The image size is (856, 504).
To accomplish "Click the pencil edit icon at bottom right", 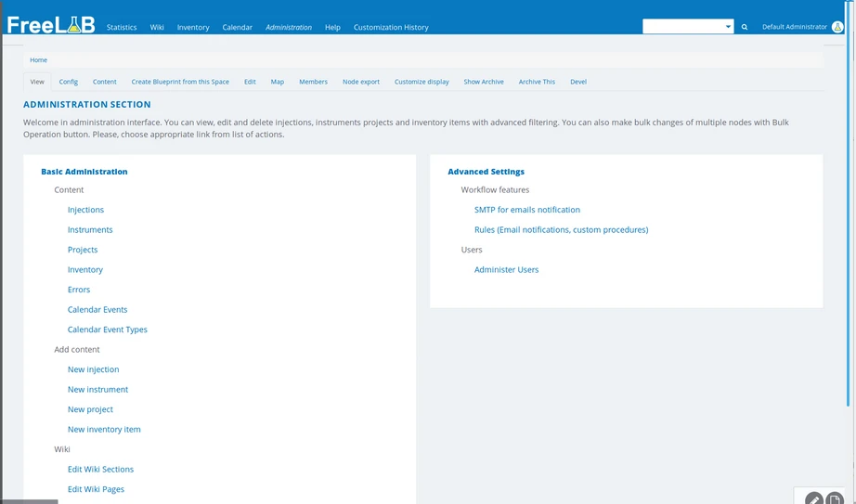I will point(813,499).
